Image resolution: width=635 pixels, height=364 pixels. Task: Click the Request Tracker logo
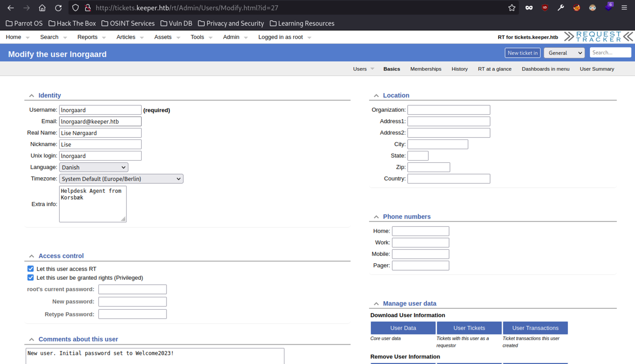pos(598,36)
